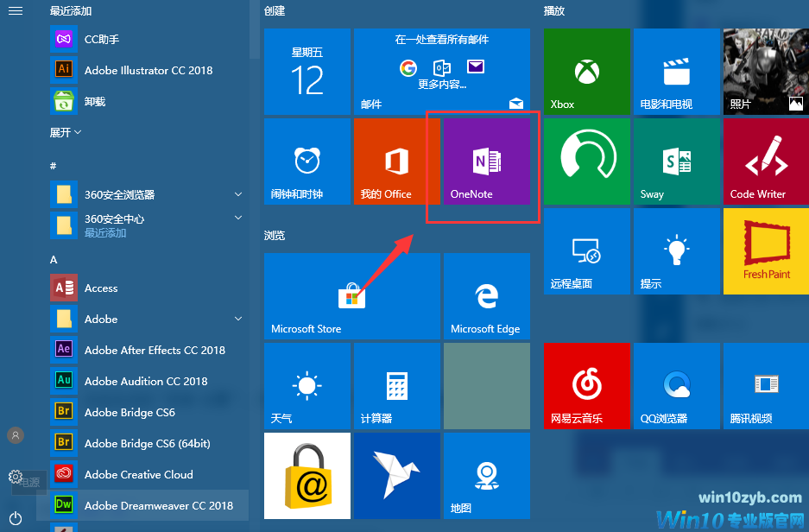The width and height of the screenshot is (809, 532).
Task: Click the power button icon
Action: click(16, 517)
